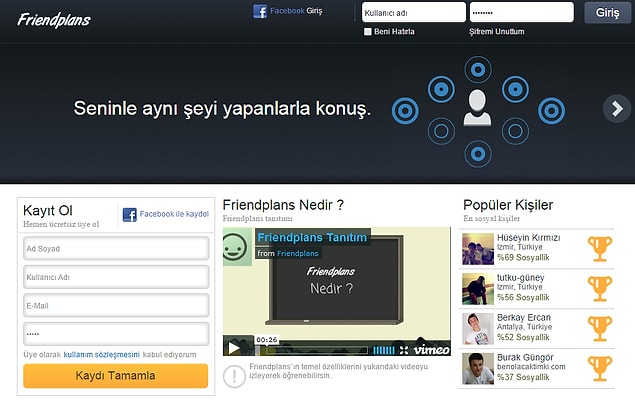Screen dimensions: 635x401
Task: Click the %69 Sosyallik text
Action: coord(523,258)
